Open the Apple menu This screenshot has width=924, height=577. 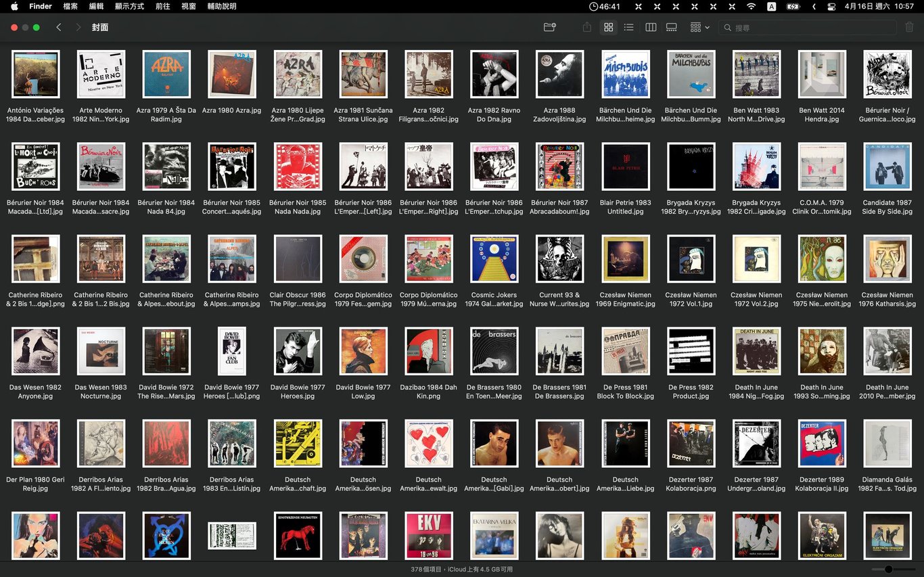pos(14,6)
